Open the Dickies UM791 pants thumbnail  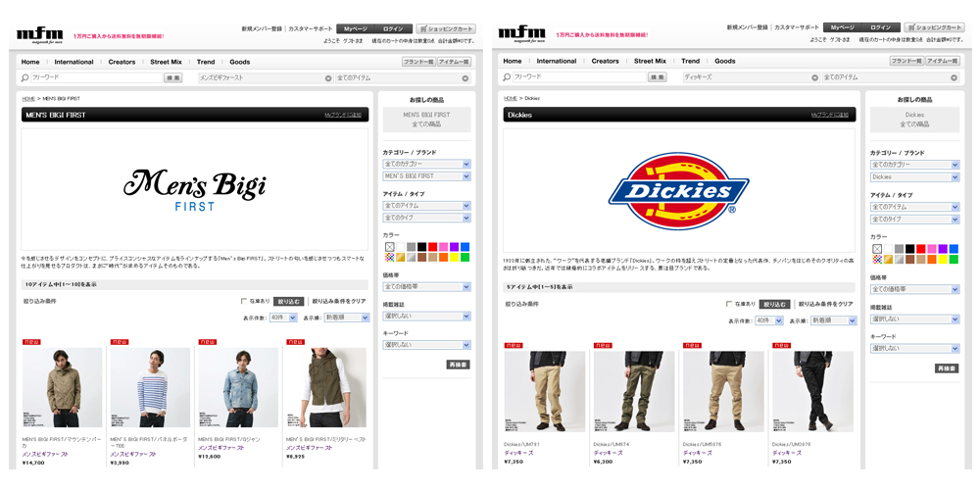[545, 391]
